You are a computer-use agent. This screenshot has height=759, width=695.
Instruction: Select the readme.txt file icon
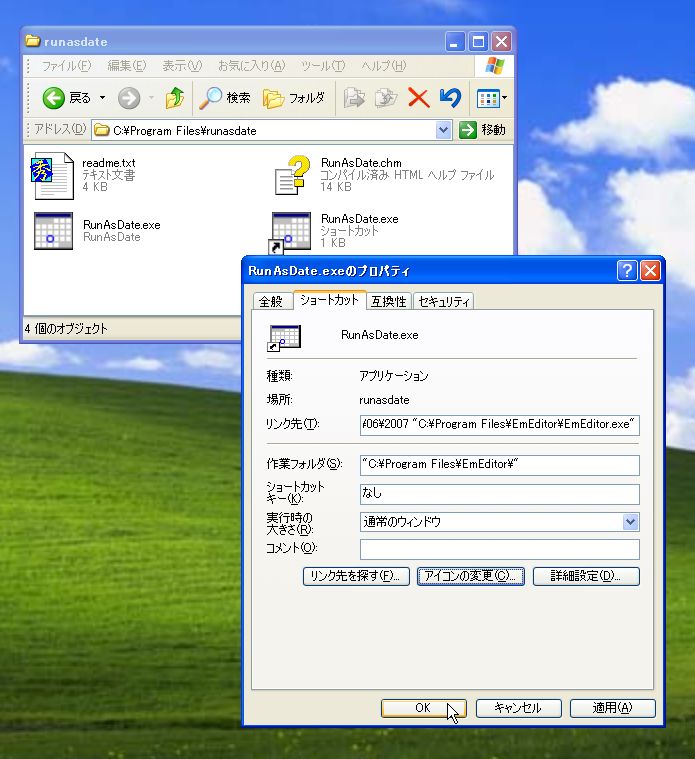click(x=52, y=175)
